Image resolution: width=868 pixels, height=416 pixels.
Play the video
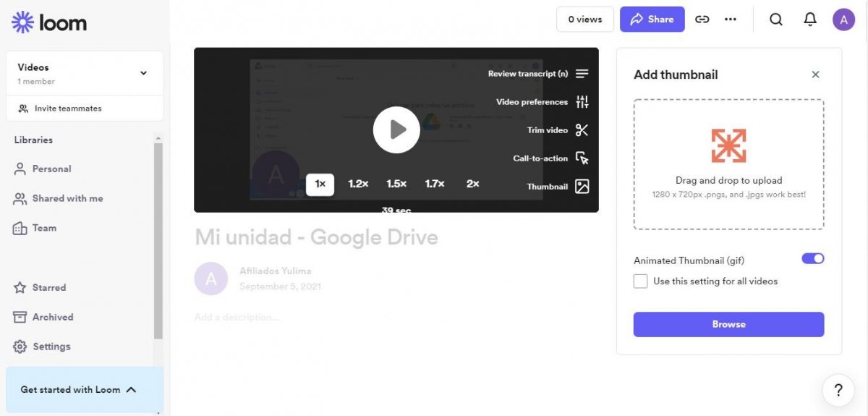click(396, 130)
